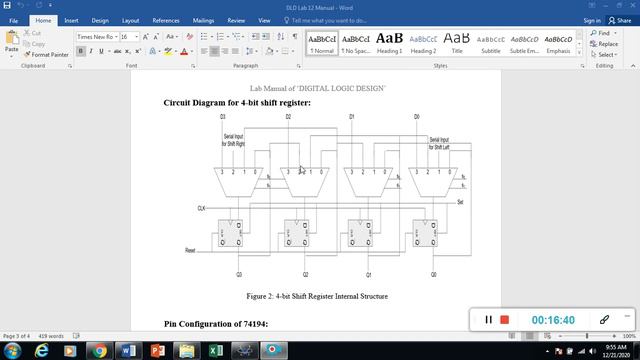
Task: Set Justify paragraph alignment
Action: point(236,51)
